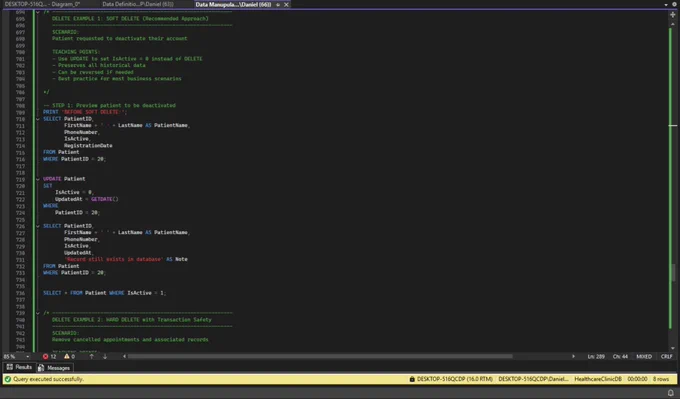Collapse the SELECT statement at line 710
The image size is (680, 399).
pyautogui.click(x=38, y=119)
